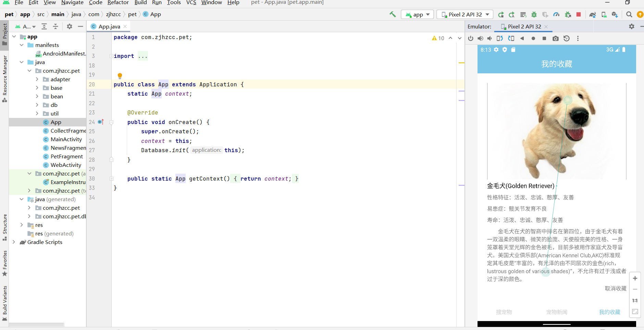Open the Device Manager icon
Image resolution: width=644 pixels, height=330 pixels.
tap(604, 14)
